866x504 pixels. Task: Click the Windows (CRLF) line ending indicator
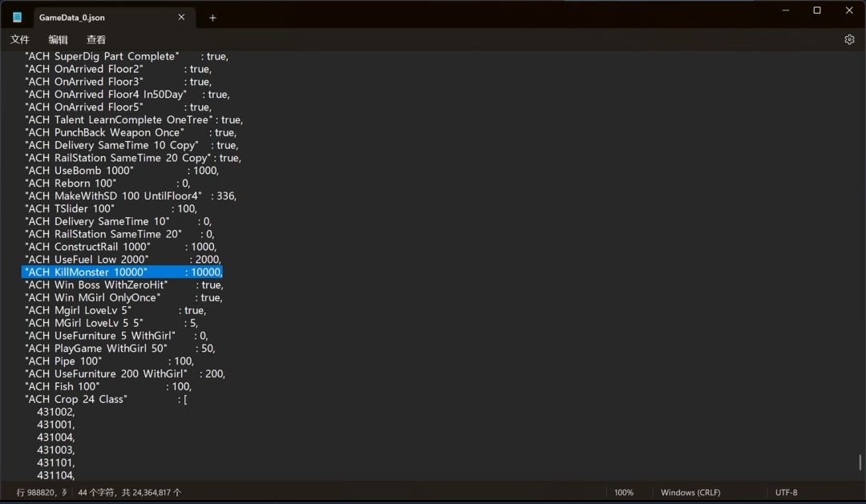690,492
